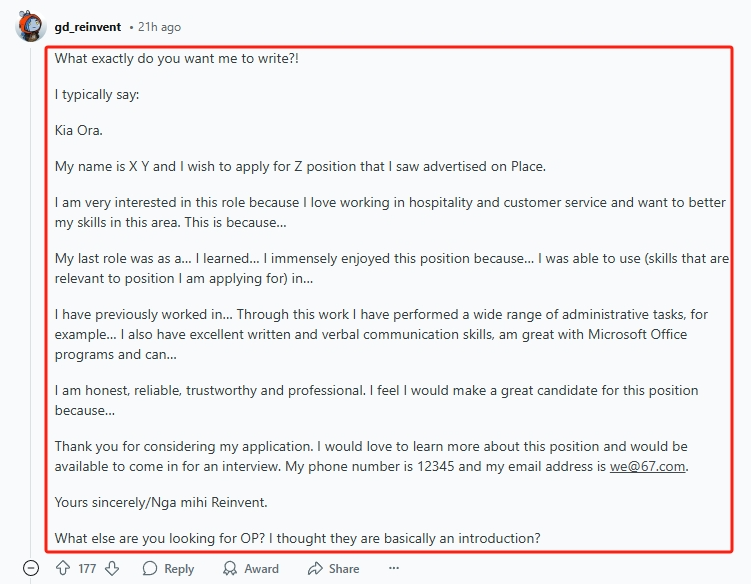The image size is (751, 584).
Task: Click the 177 vote count
Action: pyautogui.click(x=87, y=569)
